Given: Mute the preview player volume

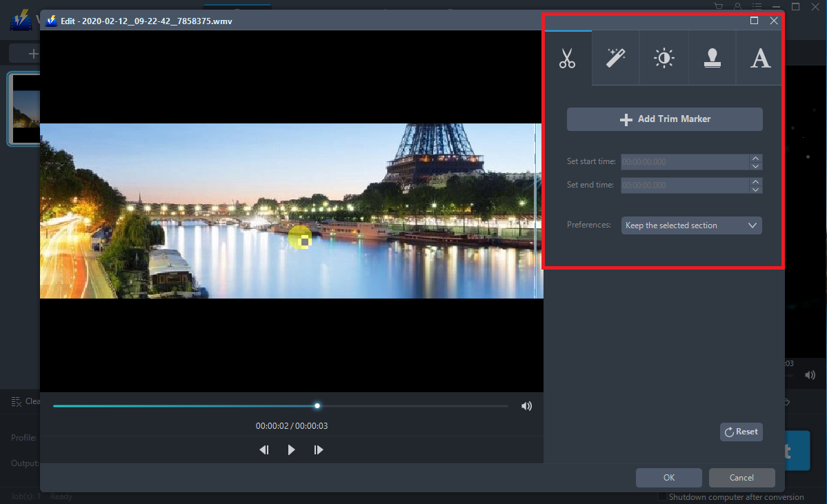Looking at the screenshot, I should [x=526, y=406].
